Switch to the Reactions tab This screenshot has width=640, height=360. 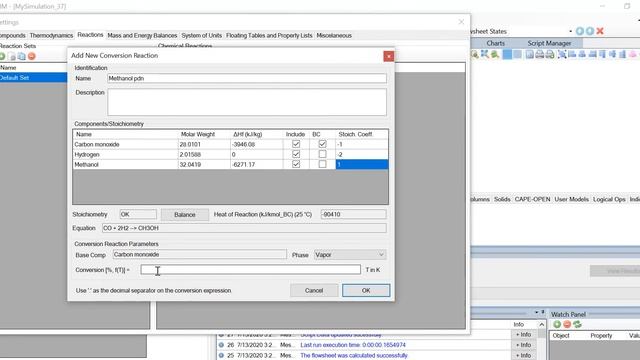90,35
